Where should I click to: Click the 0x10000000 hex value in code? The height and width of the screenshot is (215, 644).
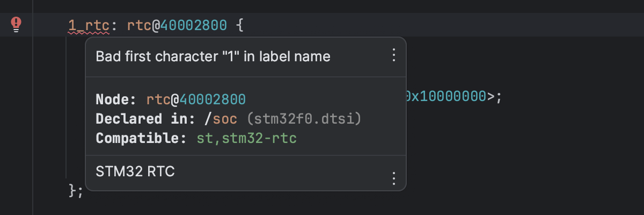(x=445, y=97)
